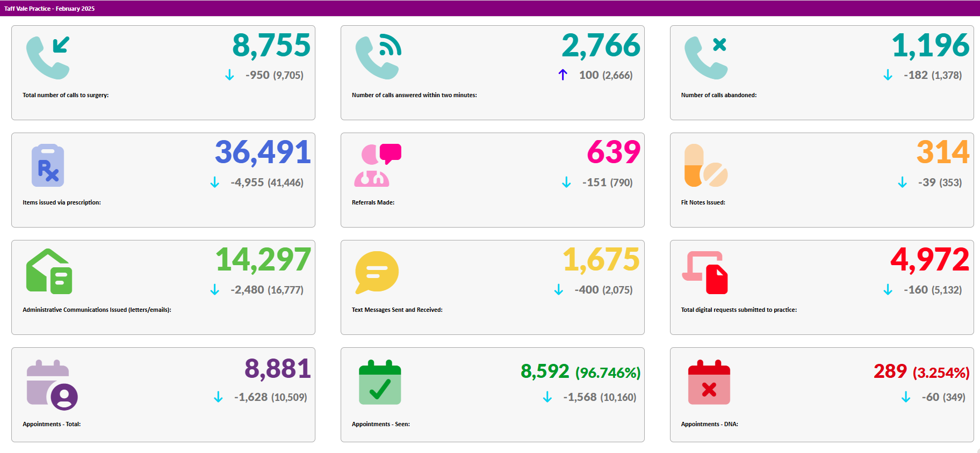Screen dimensions: 980x453
Task: Click the 289 (3.254%) DNA value
Action: click(921, 371)
